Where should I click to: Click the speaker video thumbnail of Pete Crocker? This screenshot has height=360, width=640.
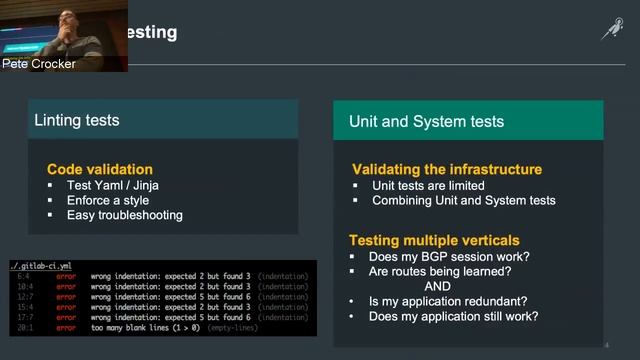[x=64, y=36]
